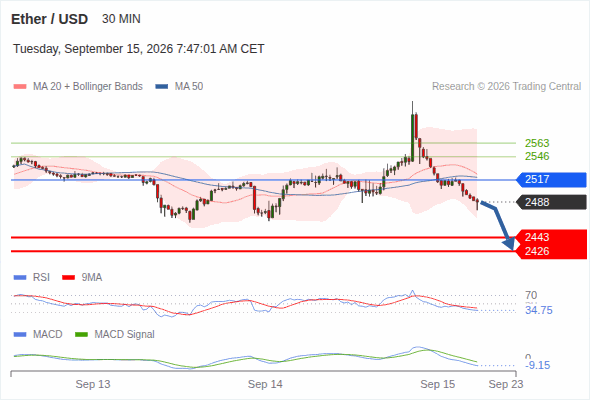This screenshot has height=400, width=590.
Task: Click the MA 20 + Bollinger Bands legend swatch
Action: tap(20, 87)
